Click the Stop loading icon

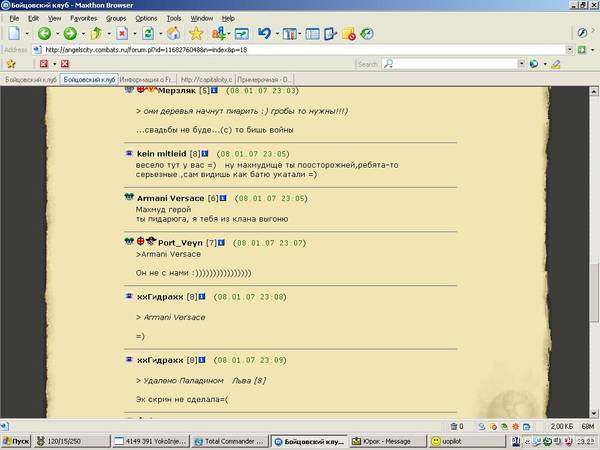coord(124,33)
